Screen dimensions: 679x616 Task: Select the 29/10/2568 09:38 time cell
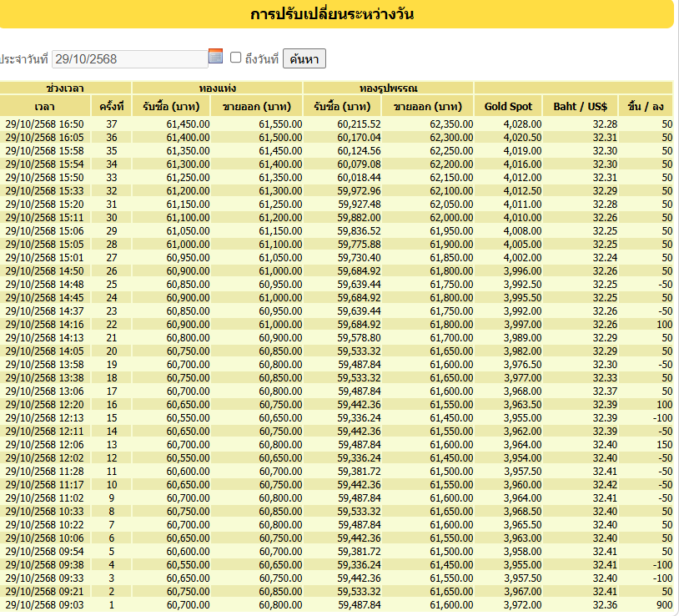44,565
